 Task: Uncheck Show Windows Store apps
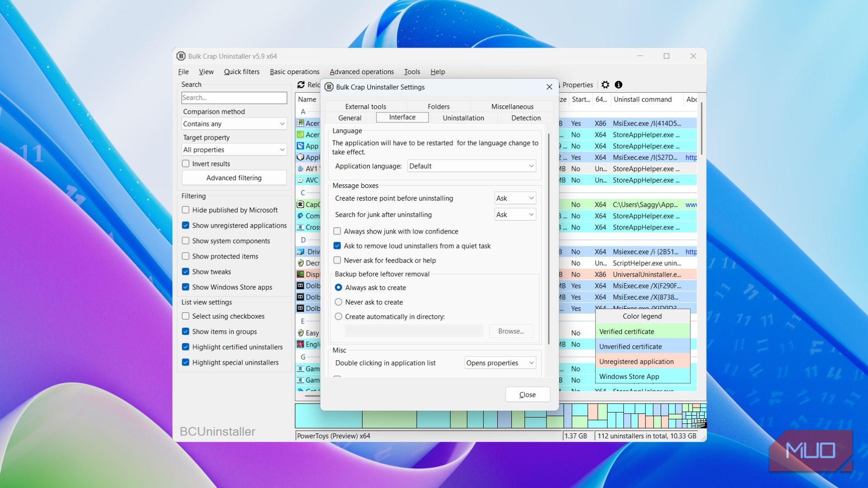click(186, 287)
